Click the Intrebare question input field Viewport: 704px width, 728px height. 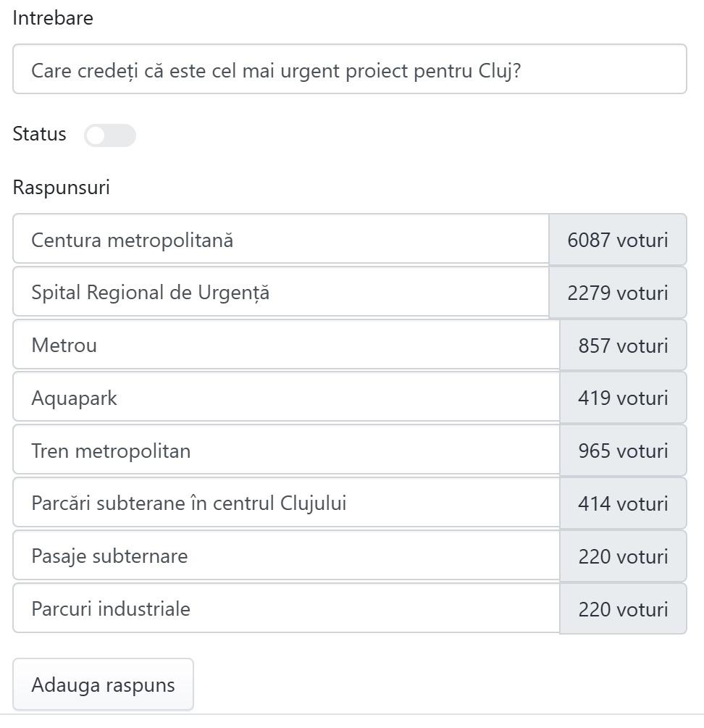click(x=349, y=70)
